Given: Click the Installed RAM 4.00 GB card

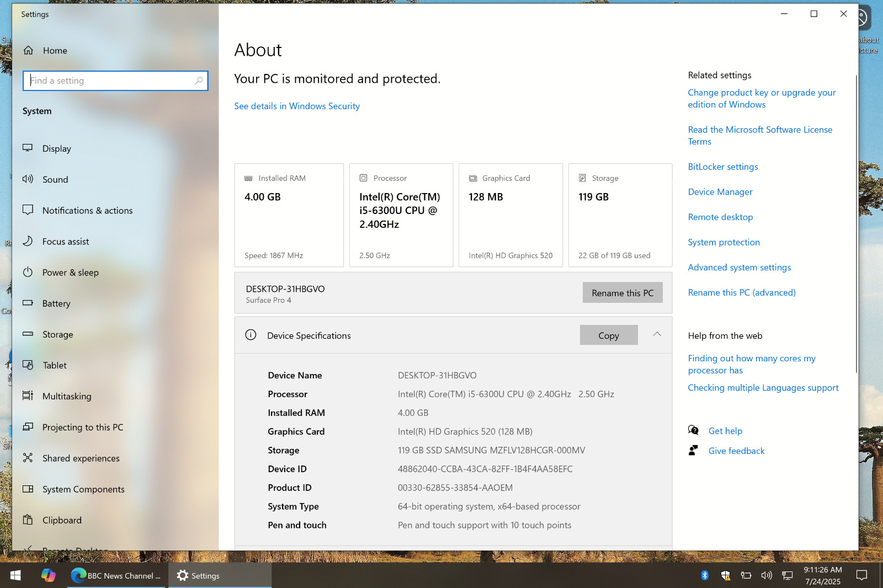Looking at the screenshot, I should pos(289,215).
